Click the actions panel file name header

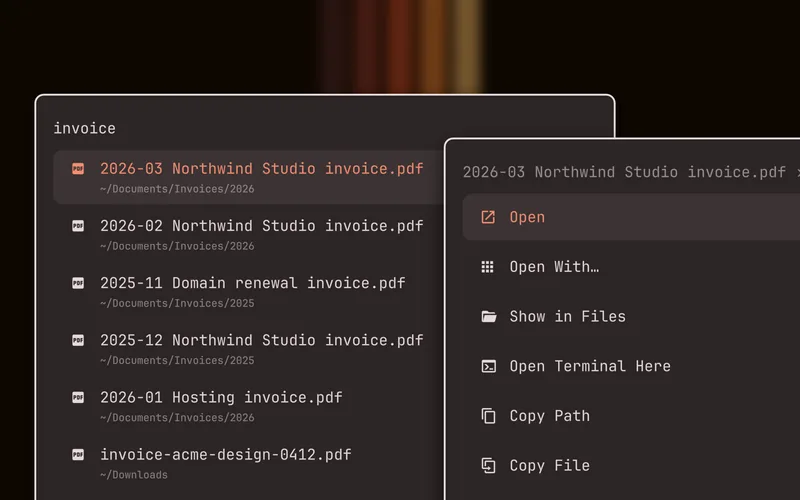pyautogui.click(x=624, y=172)
